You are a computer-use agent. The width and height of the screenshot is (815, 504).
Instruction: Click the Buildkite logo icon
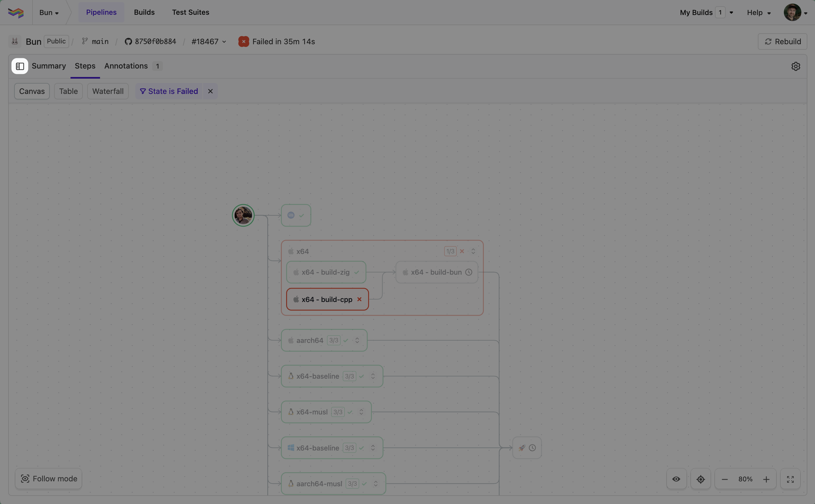point(16,13)
